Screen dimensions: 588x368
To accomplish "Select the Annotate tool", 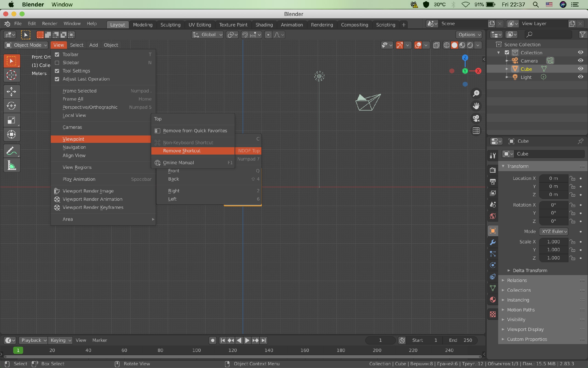I will click(x=11, y=151).
